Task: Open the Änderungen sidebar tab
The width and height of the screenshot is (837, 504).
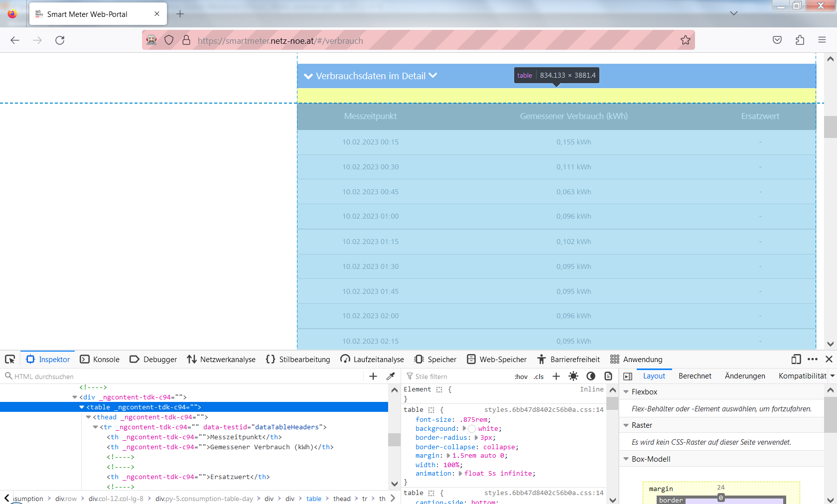Action: tap(745, 376)
